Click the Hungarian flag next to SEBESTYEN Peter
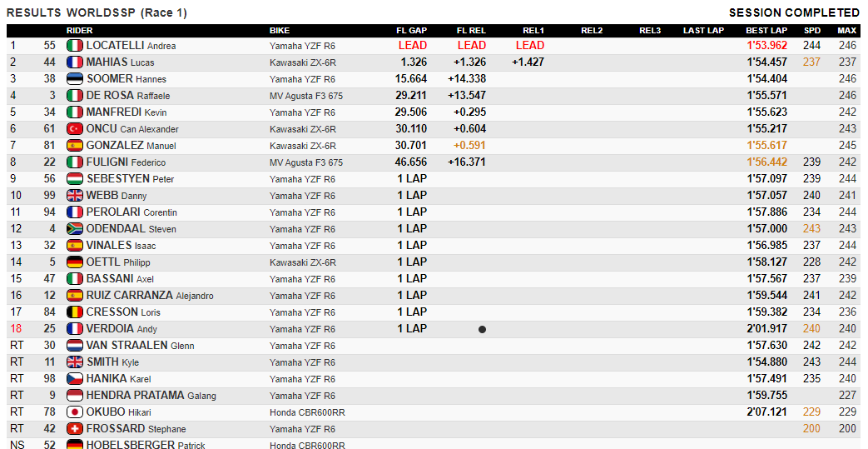868x449 pixels. click(75, 178)
